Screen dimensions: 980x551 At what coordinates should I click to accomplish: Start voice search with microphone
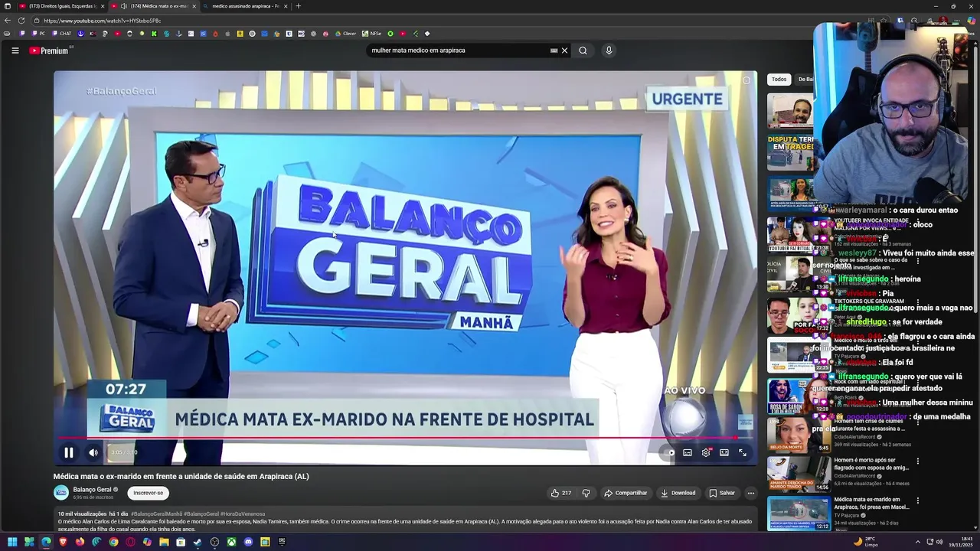click(609, 51)
